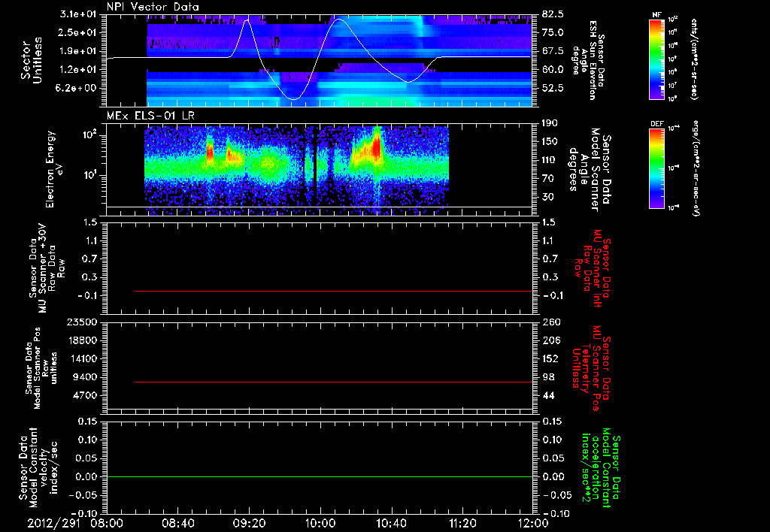Click the '09:20' time axis label
Viewport: 770px width, 532px height.
click(x=250, y=523)
